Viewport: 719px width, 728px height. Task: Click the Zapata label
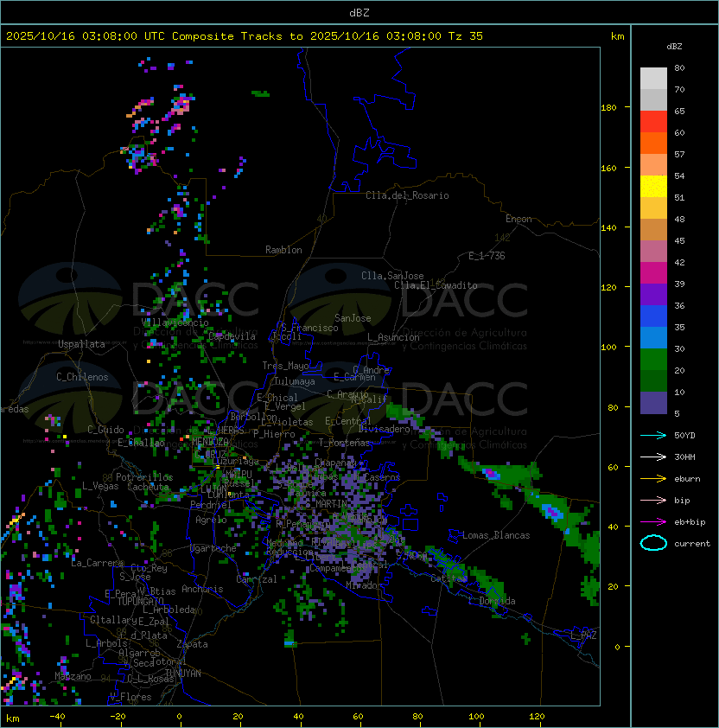pyautogui.click(x=192, y=644)
